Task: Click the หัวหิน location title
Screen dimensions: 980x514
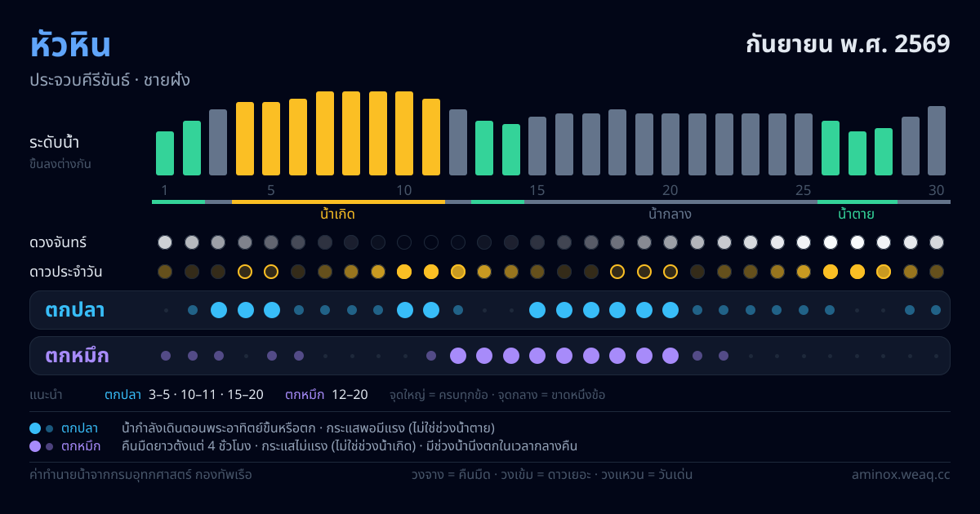Action: (x=70, y=45)
